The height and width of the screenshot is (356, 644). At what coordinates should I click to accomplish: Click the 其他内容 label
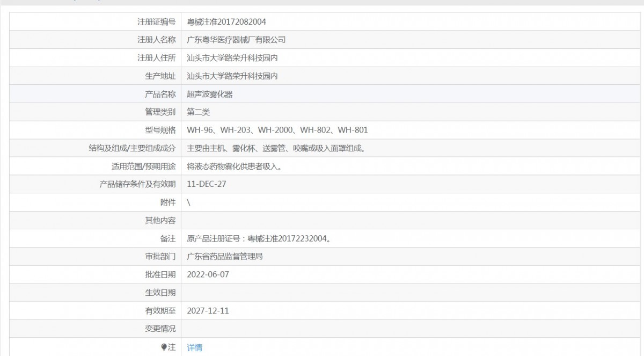tap(160, 221)
